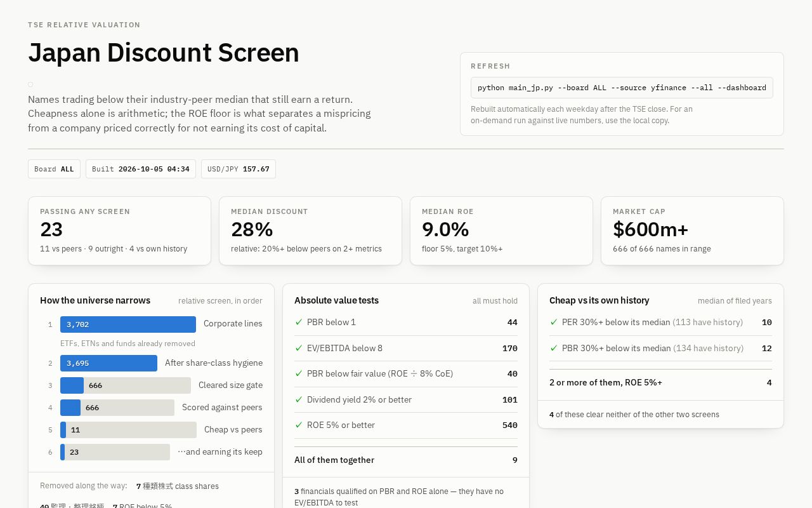Viewport: 812px width, 508px height.
Task: Select the 3,695 share-class hygiene bar
Action: click(x=108, y=363)
